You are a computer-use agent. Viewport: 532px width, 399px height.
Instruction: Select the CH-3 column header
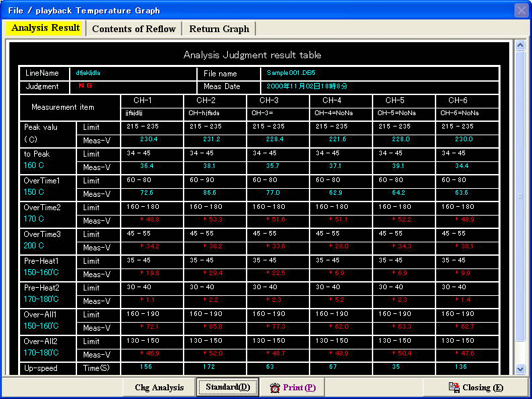[x=269, y=100]
